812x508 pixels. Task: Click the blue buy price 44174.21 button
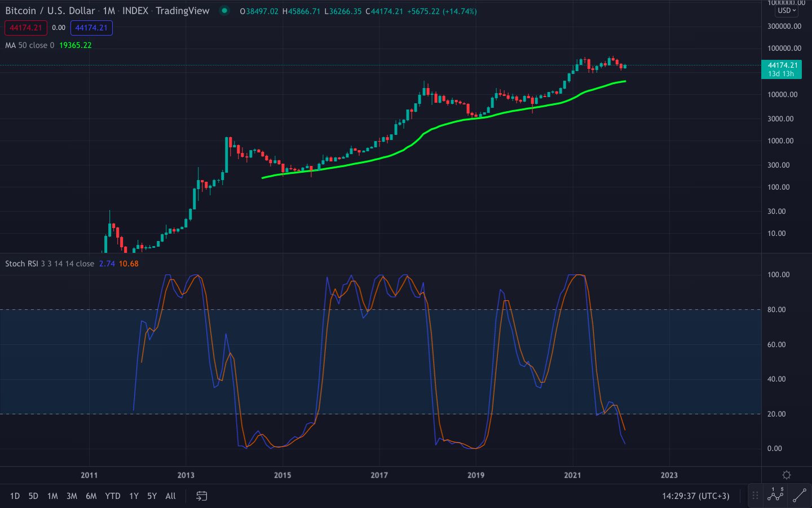91,28
